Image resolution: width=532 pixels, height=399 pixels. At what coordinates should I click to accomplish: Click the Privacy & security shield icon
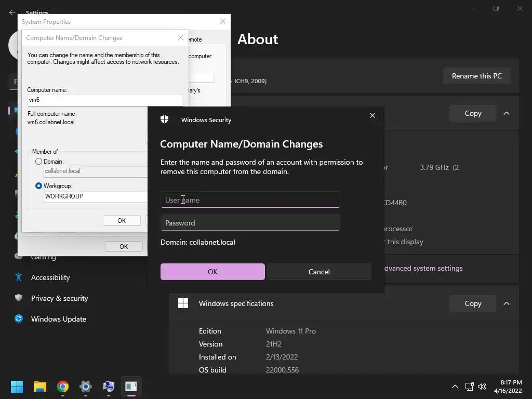pyautogui.click(x=19, y=298)
